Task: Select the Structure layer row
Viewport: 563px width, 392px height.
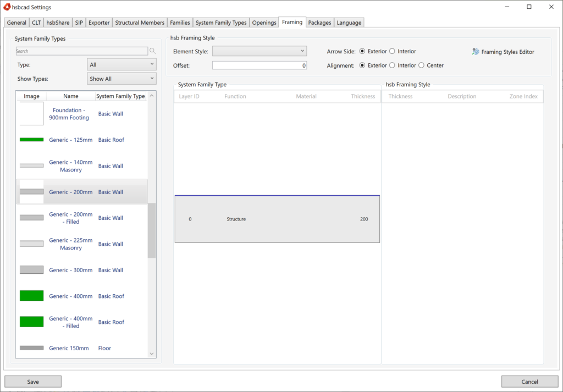Action: pos(277,219)
